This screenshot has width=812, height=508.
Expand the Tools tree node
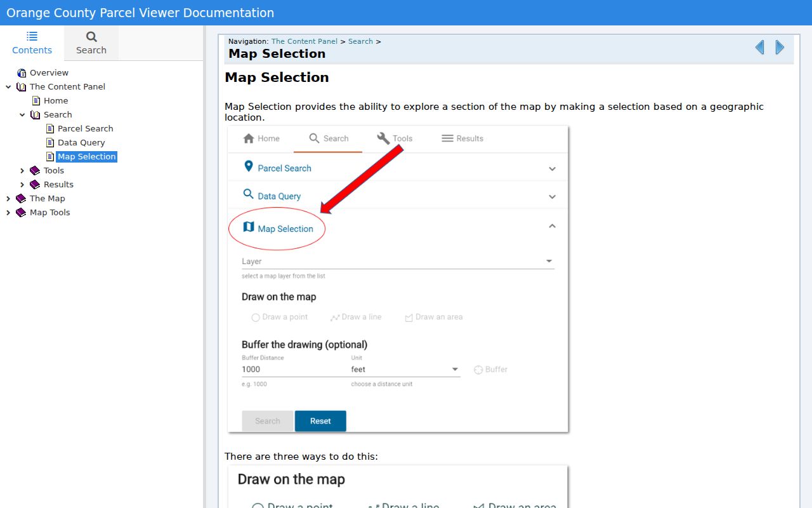pos(22,171)
